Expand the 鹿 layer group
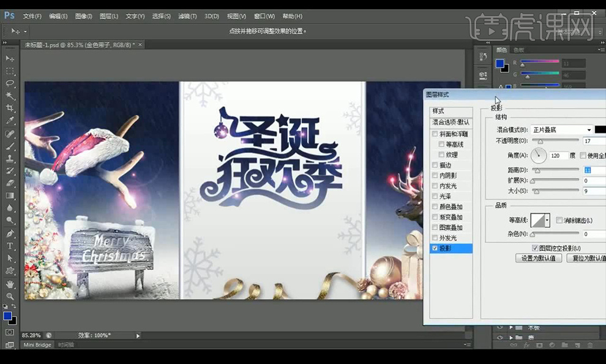This screenshot has height=364, width=606. (x=511, y=337)
